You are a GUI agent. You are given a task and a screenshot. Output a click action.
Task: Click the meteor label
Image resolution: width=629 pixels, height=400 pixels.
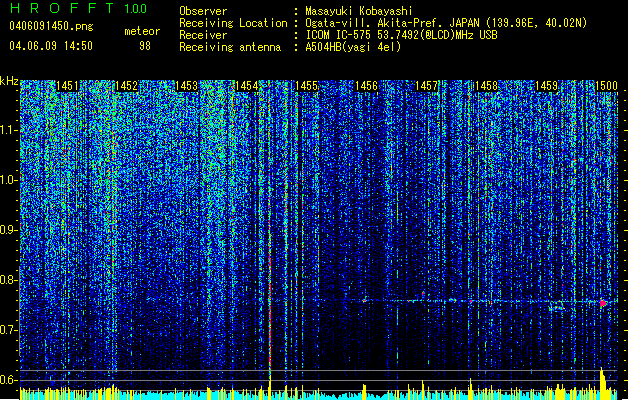pos(142,31)
